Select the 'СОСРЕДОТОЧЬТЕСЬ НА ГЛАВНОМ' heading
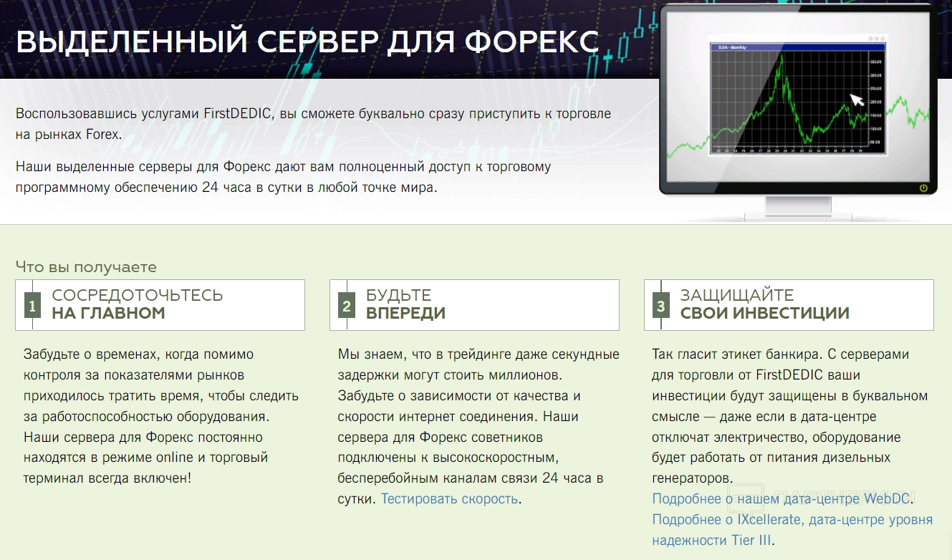952x560 pixels. pos(138,304)
